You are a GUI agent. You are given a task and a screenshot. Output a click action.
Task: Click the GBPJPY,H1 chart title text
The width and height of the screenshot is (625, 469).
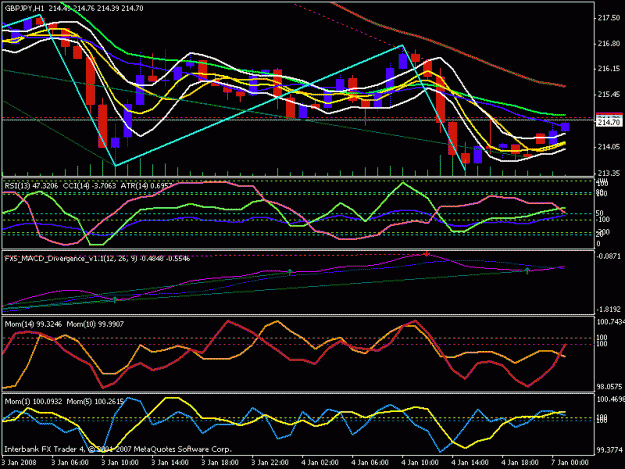(x=25, y=8)
